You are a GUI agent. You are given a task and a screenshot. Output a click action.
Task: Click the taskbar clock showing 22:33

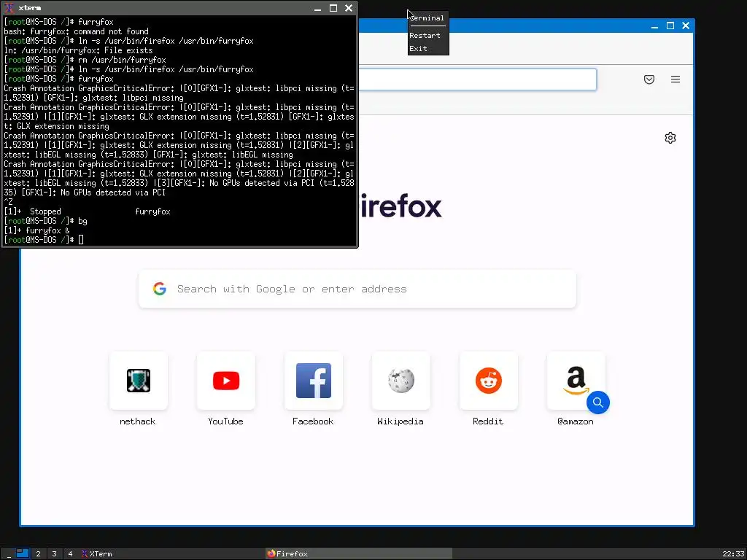tap(732, 554)
